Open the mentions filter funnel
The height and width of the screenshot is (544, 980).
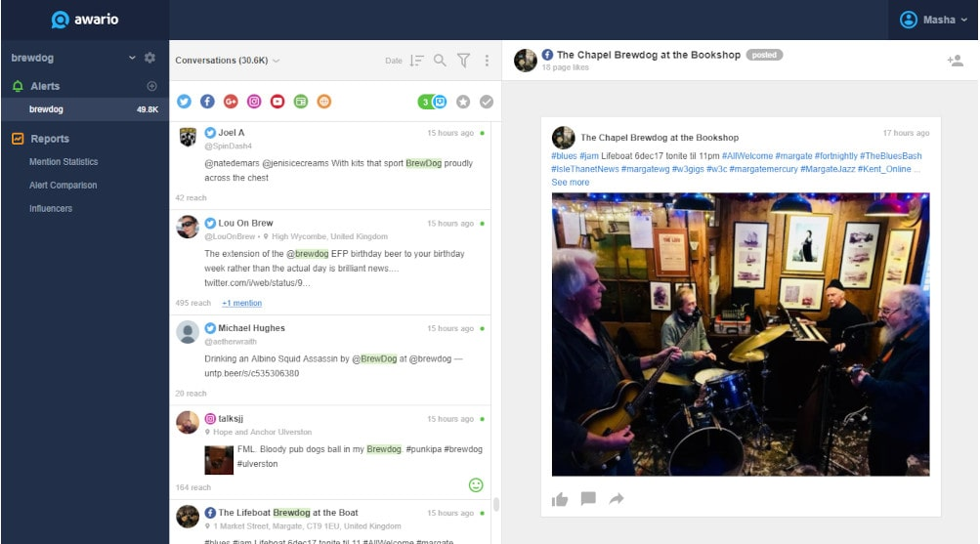coord(464,60)
